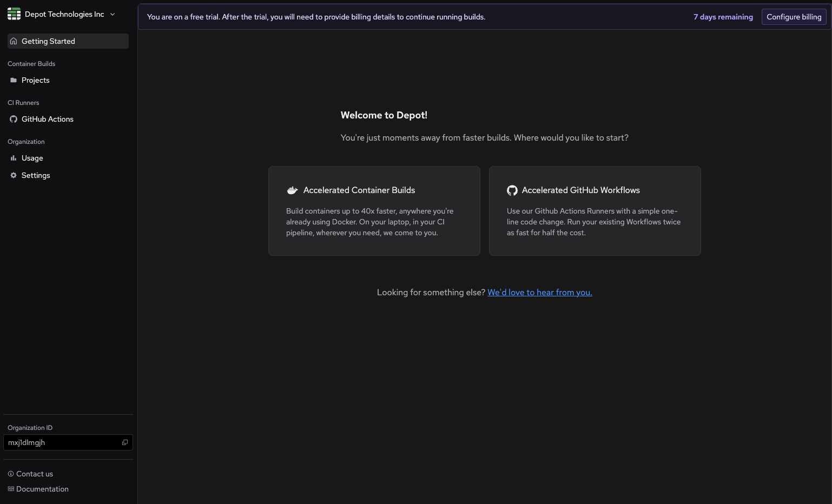The width and height of the screenshot is (832, 504).
Task: Open the Projects page
Action: coord(36,80)
